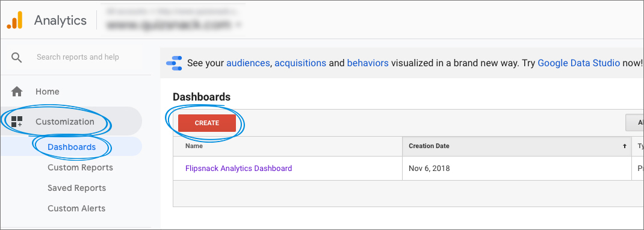The image size is (644, 230).
Task: Select Dashboards under Customization
Action: point(72,147)
